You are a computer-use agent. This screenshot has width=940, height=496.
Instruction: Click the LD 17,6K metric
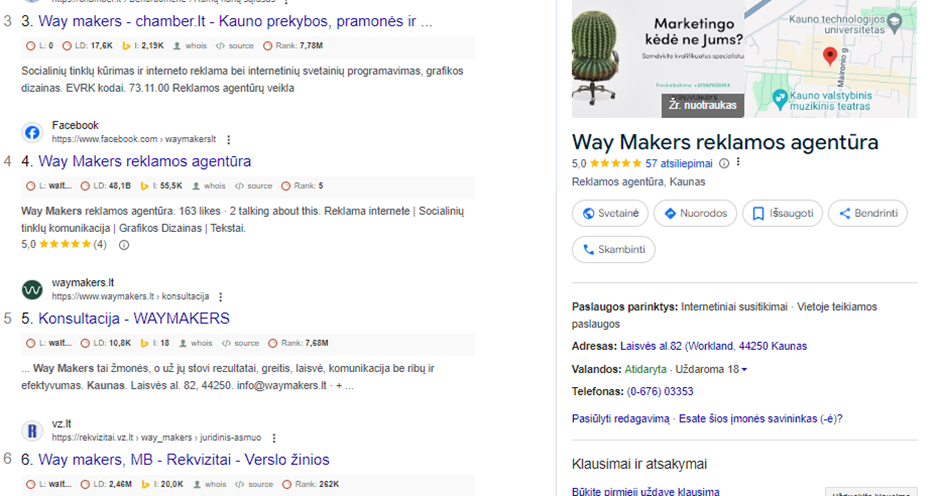pos(88,46)
